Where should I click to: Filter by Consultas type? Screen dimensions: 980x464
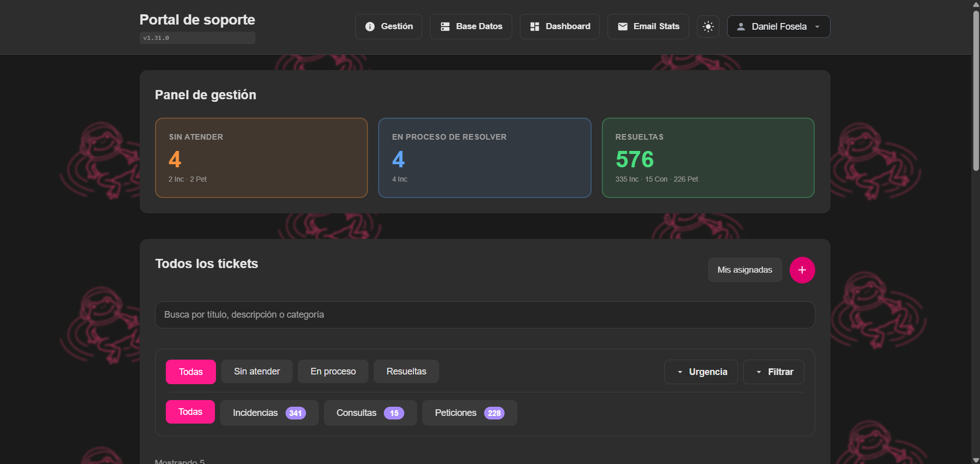click(x=369, y=413)
